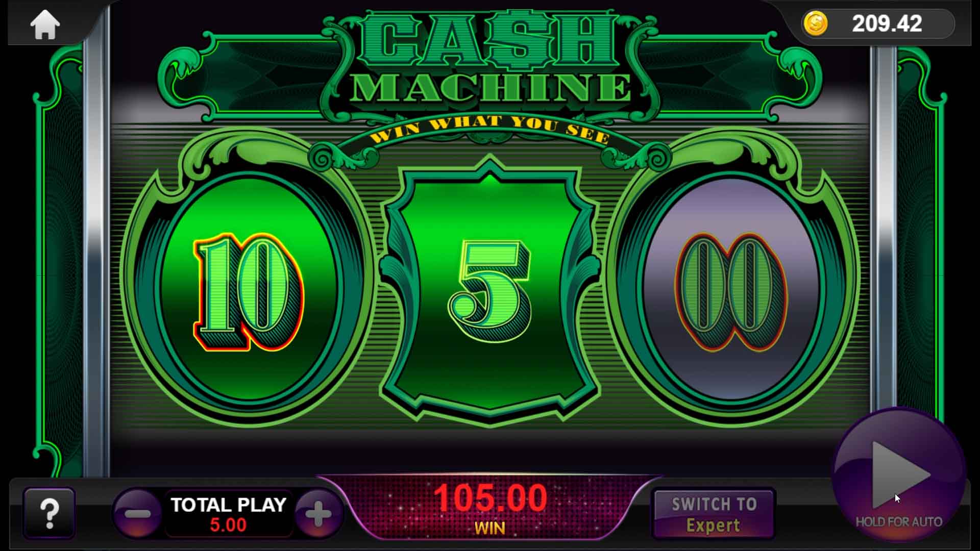Spin using the purple play button
The image size is (980, 551).
(899, 474)
